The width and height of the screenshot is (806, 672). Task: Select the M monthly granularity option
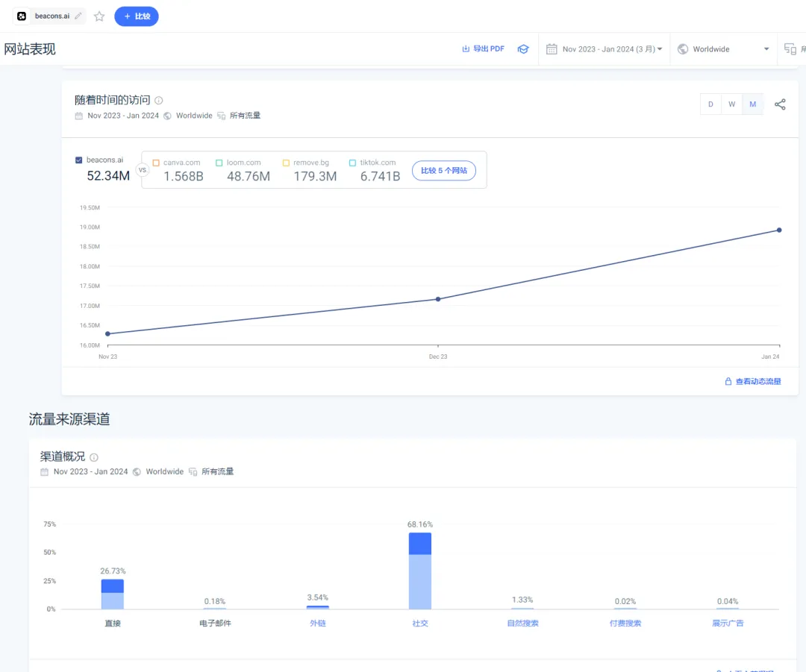(752, 104)
